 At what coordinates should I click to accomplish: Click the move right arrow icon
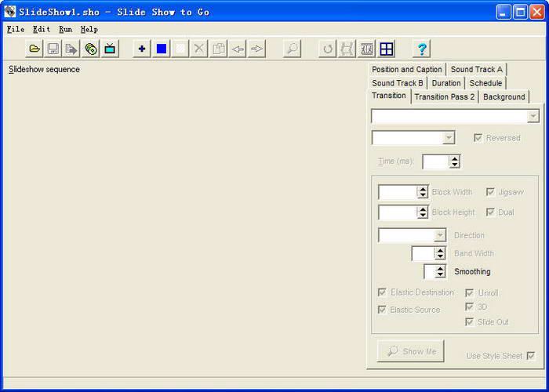point(256,49)
